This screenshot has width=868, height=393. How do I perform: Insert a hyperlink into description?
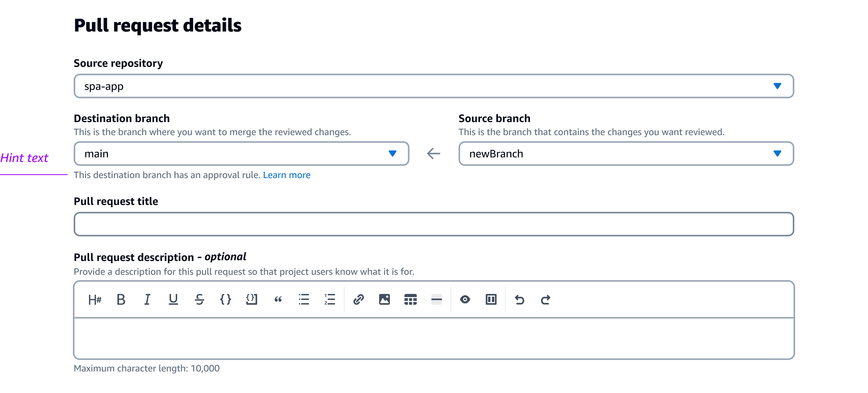tap(358, 299)
